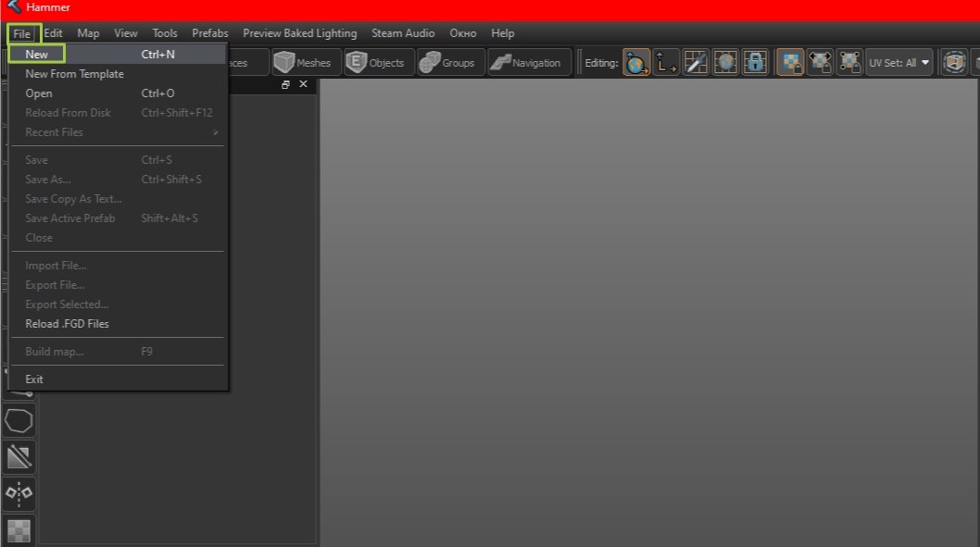
Task: Open the Prefabs menu
Action: click(210, 33)
